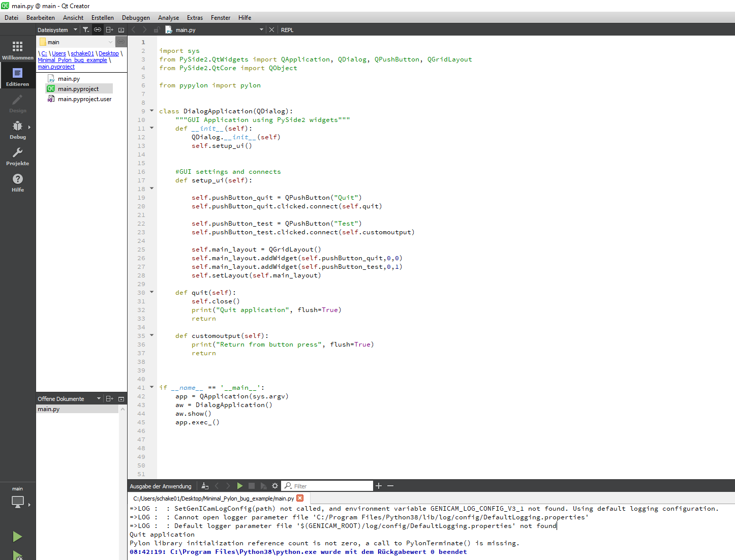Click the Desktop breadcrumb link

109,53
